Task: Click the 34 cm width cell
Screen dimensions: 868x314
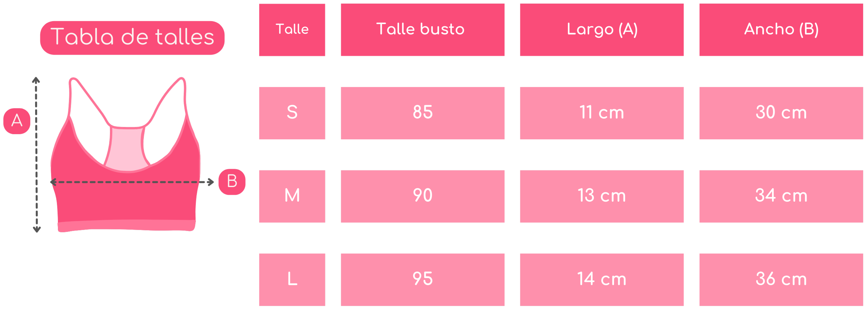Action: pos(781,196)
